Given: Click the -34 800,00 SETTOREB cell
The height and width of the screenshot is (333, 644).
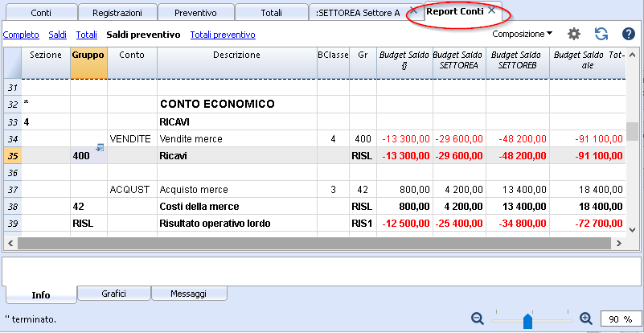Looking at the screenshot, I should click(518, 224).
